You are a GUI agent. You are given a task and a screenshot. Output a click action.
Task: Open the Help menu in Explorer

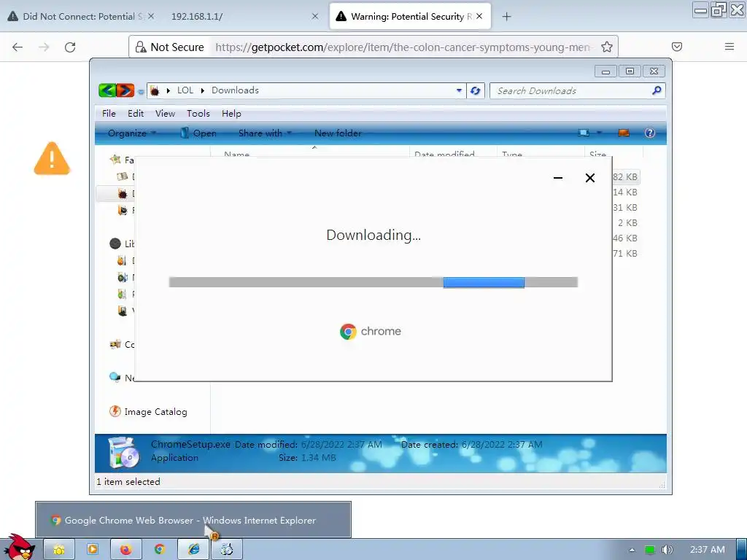pos(231,113)
